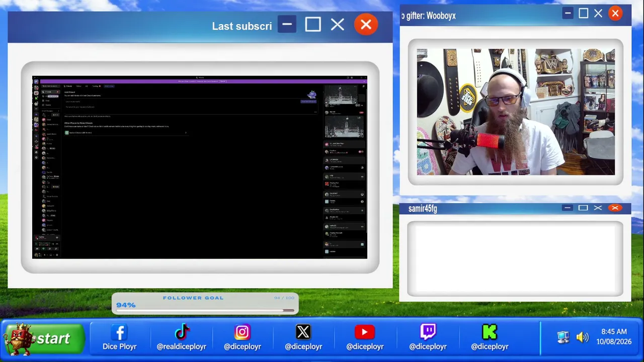Click the 8:45 AM clock

coord(614,332)
